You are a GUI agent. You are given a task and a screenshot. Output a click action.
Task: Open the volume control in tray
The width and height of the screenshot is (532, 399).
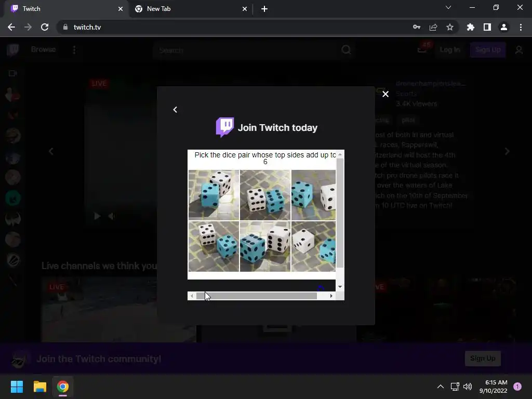click(468, 387)
